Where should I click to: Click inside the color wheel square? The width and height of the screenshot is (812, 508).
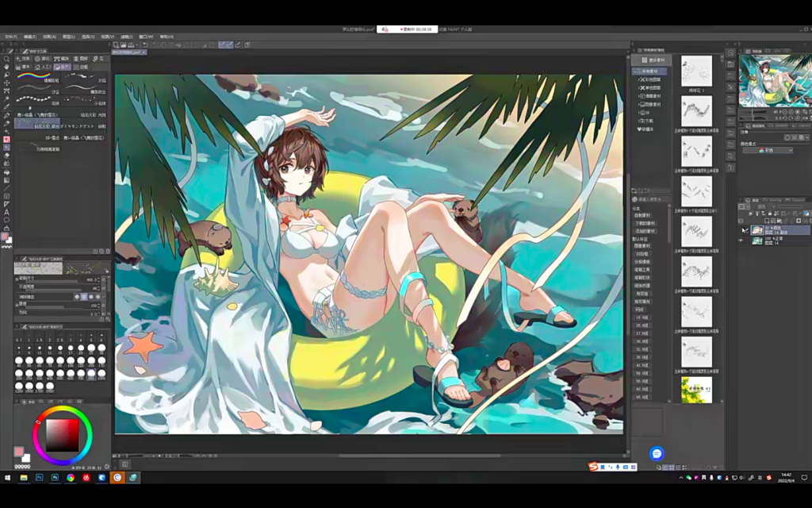click(62, 433)
